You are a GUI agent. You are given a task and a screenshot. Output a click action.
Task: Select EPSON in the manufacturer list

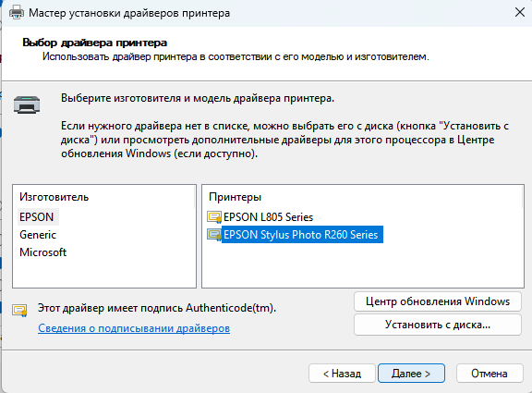pos(37,217)
